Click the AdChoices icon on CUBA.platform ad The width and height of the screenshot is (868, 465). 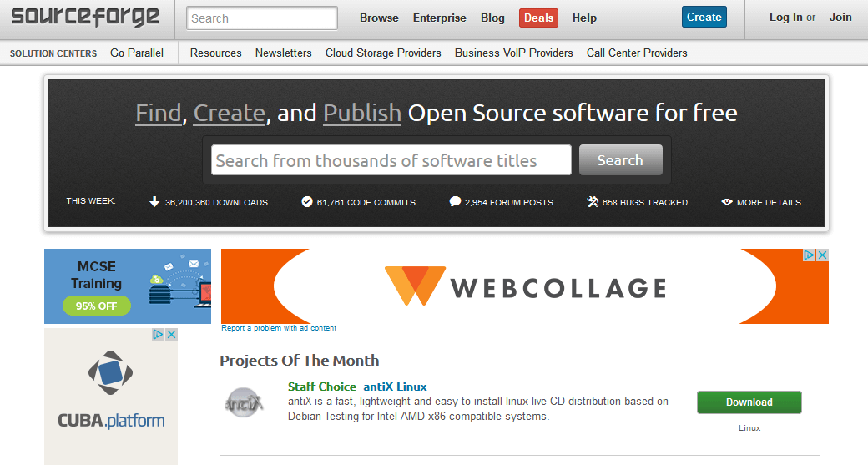tap(158, 335)
